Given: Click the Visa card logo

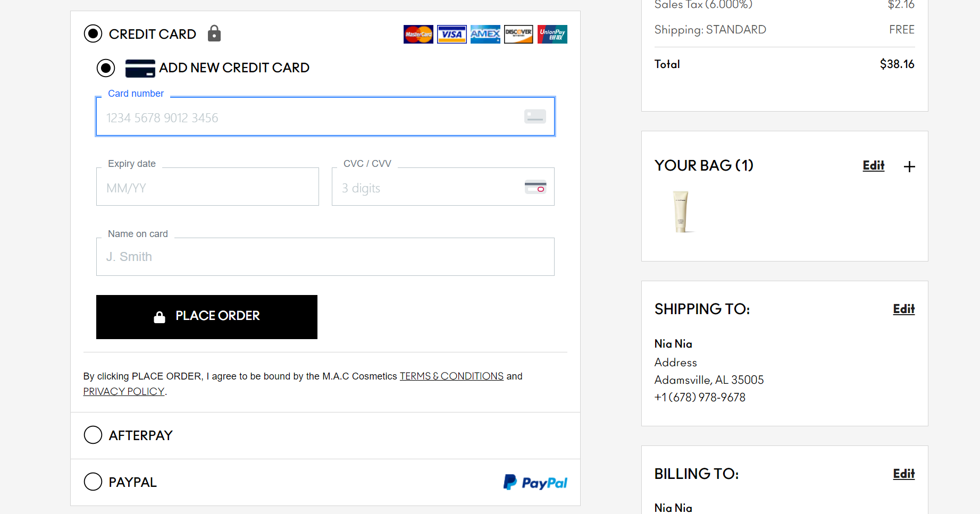Looking at the screenshot, I should pyautogui.click(x=451, y=34).
